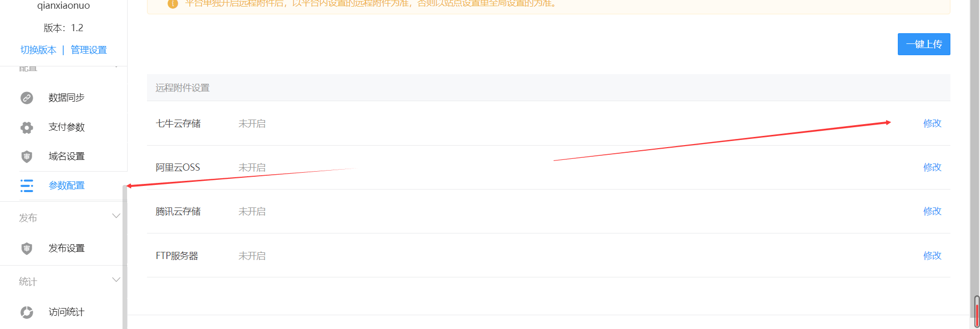The image size is (980, 329).
Task: Select 域名设置 in sidebar
Action: pyautogui.click(x=66, y=156)
